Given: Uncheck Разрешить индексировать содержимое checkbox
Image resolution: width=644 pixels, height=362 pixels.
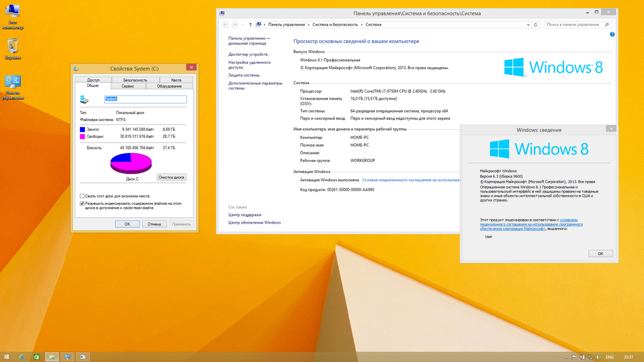Looking at the screenshot, I should (82, 204).
